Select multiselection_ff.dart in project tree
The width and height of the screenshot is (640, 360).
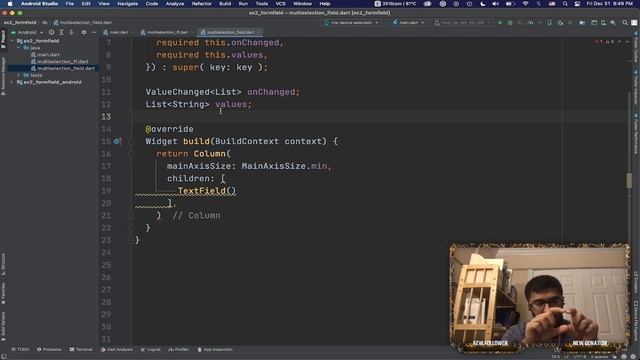(x=60, y=62)
